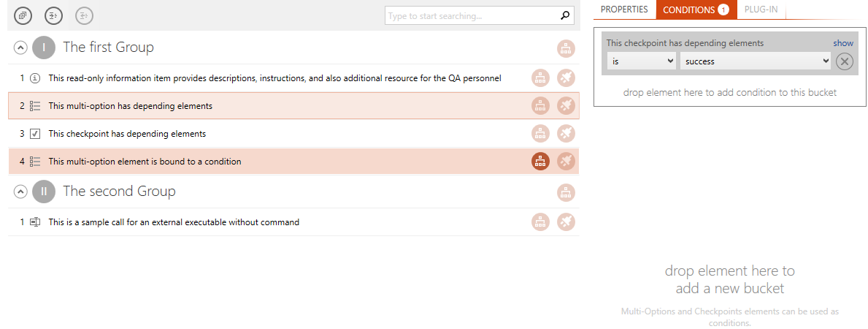Screen dimensions: 868x329
Task: Collapse The first Group
Action: pos(20,48)
